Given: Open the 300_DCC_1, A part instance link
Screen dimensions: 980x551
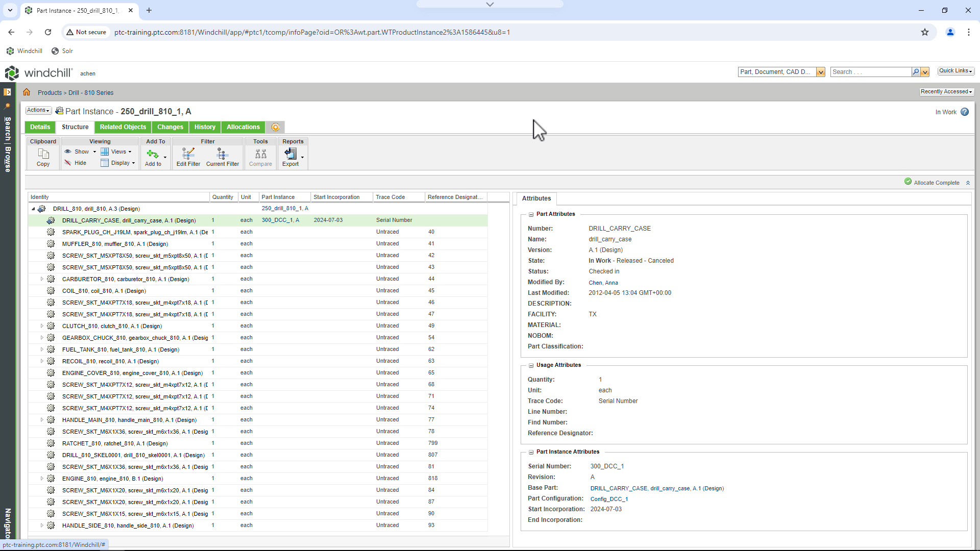Looking at the screenshot, I should click(x=280, y=220).
